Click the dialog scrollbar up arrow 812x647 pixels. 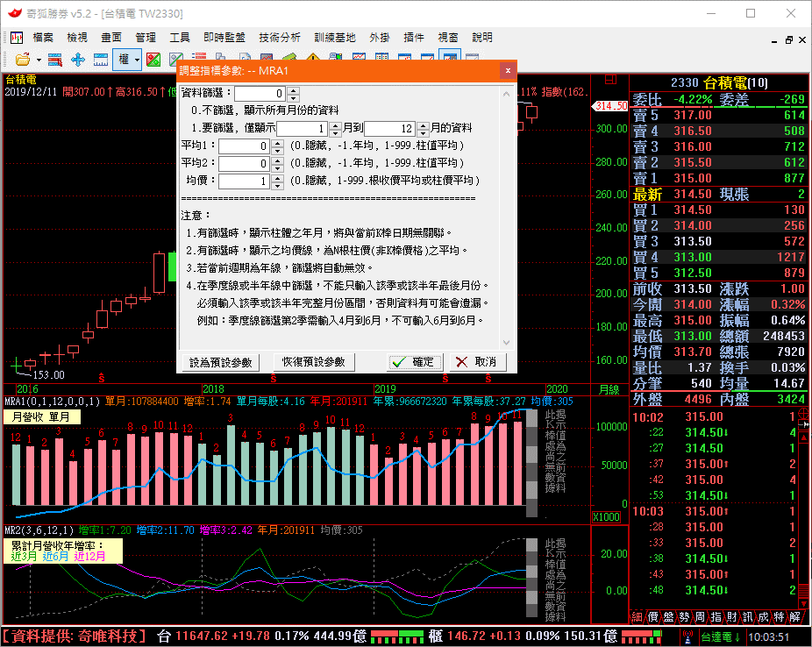507,94
